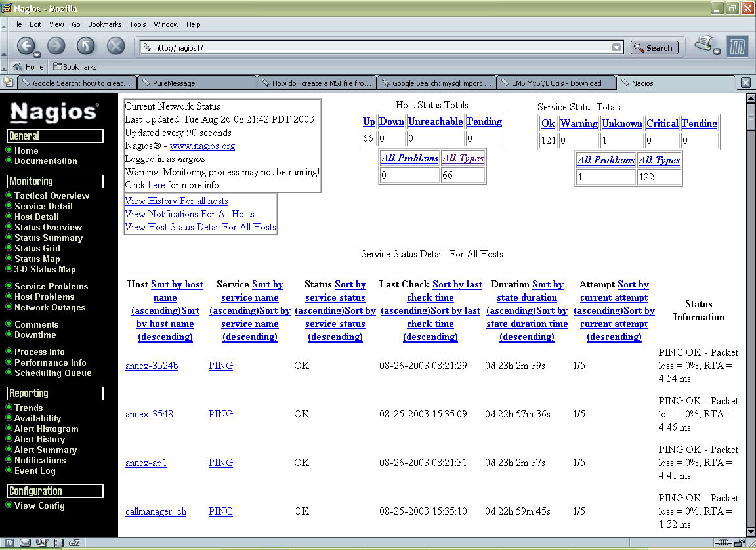This screenshot has height=550, width=756.
Task: Click the new tab icon left of the tabs
Action: pyautogui.click(x=8, y=83)
